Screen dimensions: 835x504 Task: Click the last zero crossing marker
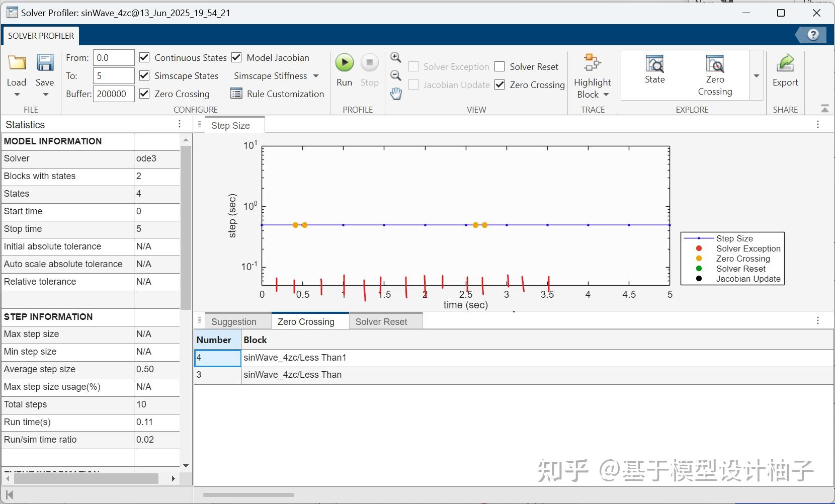pyautogui.click(x=484, y=225)
